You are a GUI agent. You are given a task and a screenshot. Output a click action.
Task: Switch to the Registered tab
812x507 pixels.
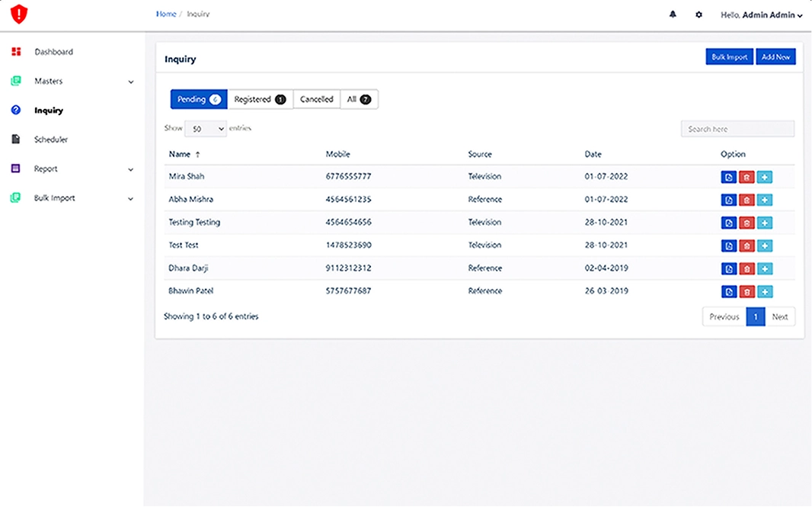point(260,100)
